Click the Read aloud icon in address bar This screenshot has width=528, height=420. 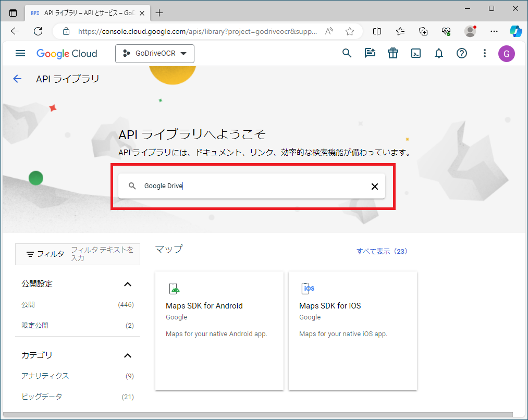point(329,31)
